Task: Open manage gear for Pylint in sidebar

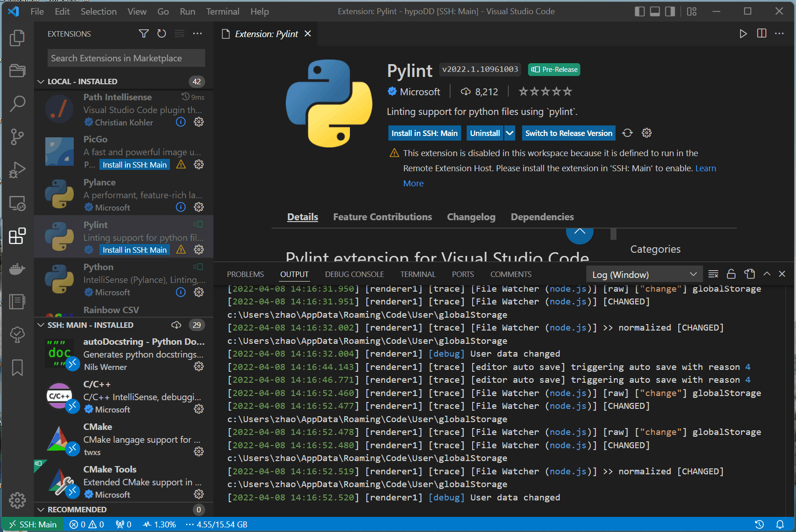Action: click(x=199, y=250)
